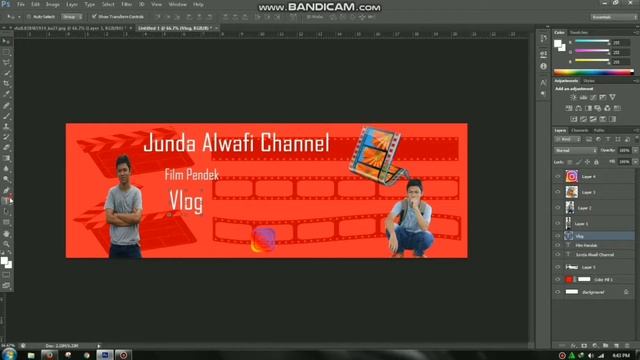
Task: Click the red R color slider
Action: [592, 41]
